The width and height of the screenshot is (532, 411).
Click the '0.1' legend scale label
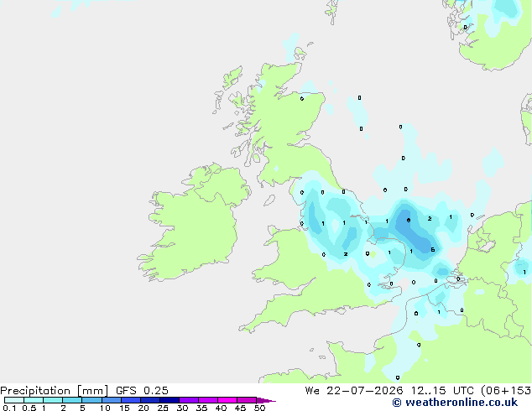[9, 408]
